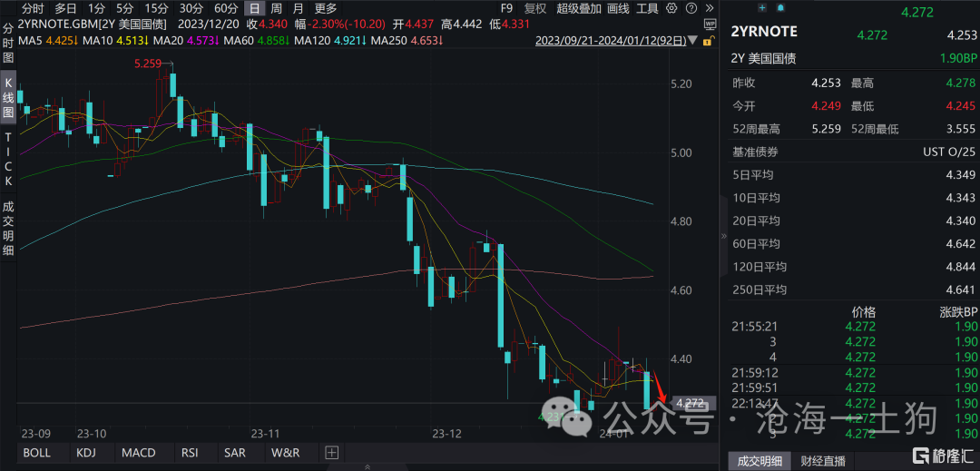The height and width of the screenshot is (471, 980).
Task: Click the MA60 moving average label
Action: click(x=256, y=41)
